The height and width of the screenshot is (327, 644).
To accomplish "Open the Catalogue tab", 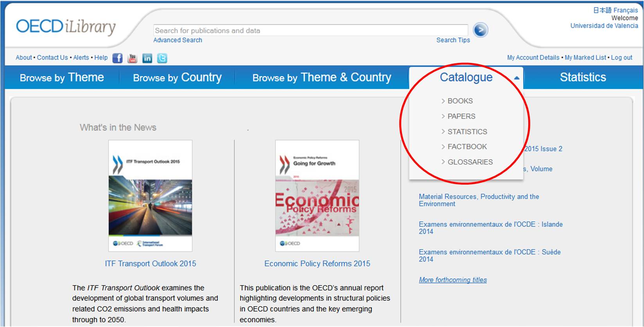I will point(466,77).
